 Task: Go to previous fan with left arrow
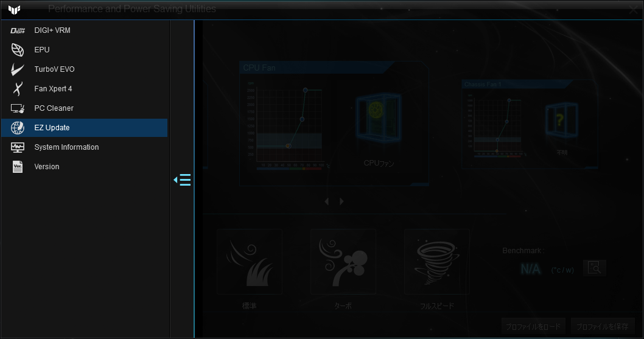tap(327, 201)
